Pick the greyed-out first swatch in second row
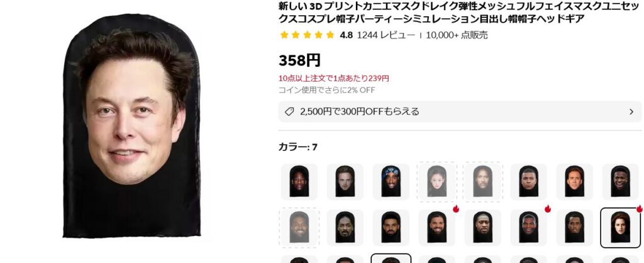The image size is (644, 263). 299,228
